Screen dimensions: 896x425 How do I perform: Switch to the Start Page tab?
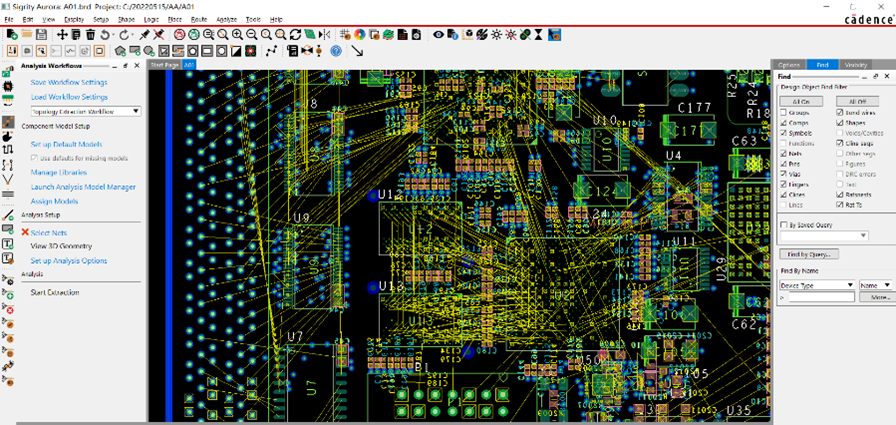pyautogui.click(x=165, y=65)
